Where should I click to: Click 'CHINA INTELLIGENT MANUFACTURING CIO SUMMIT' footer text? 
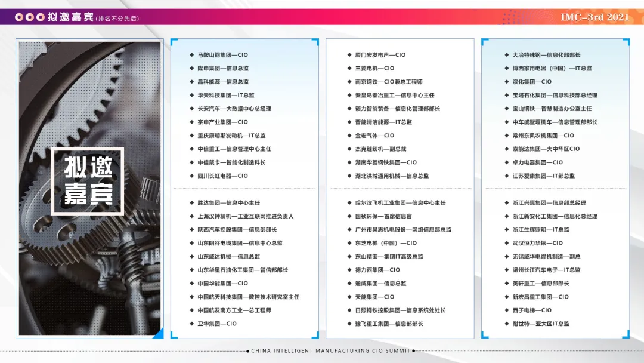(x=330, y=350)
